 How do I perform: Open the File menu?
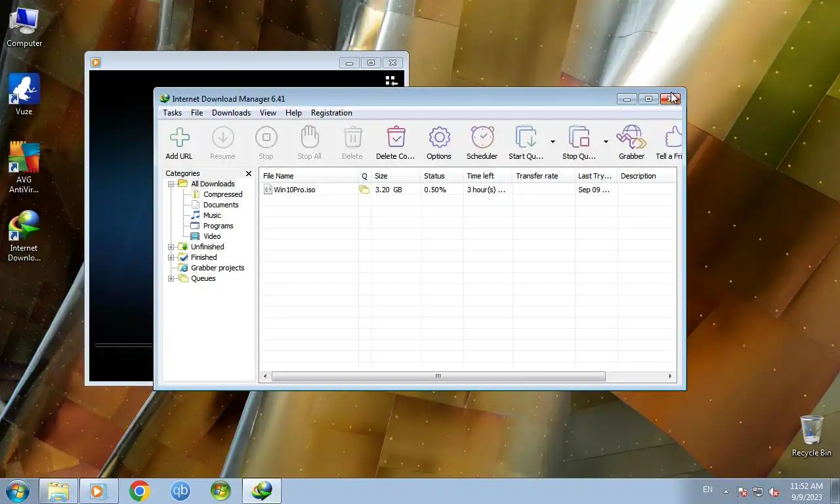tap(197, 113)
